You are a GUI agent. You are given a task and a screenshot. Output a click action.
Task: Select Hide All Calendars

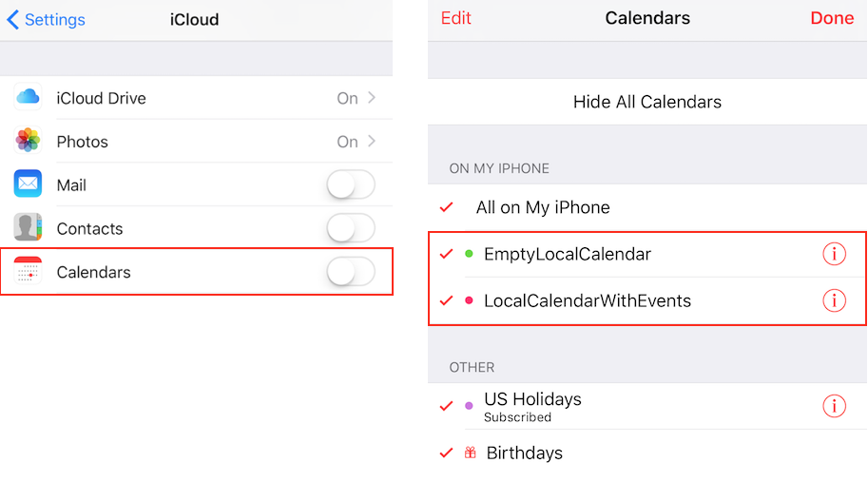pyautogui.click(x=647, y=102)
